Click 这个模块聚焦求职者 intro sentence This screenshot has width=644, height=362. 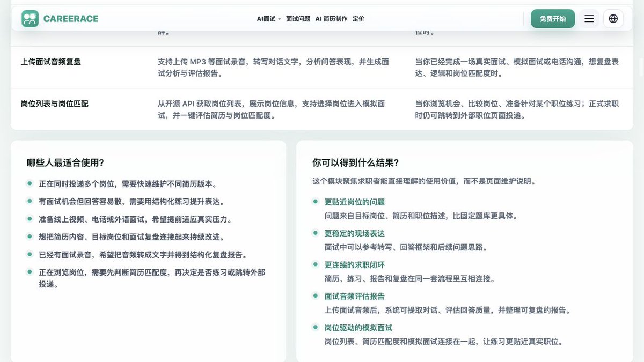click(424, 181)
